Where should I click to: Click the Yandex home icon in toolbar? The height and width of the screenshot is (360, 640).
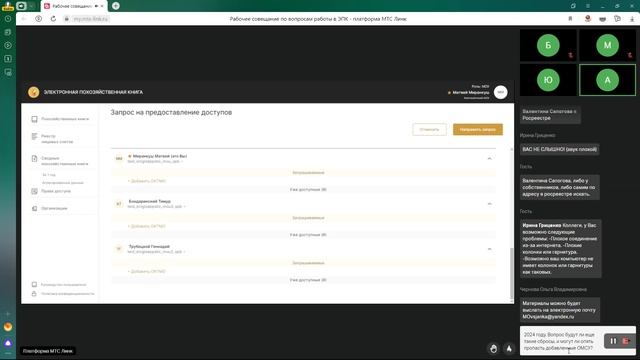38,19
